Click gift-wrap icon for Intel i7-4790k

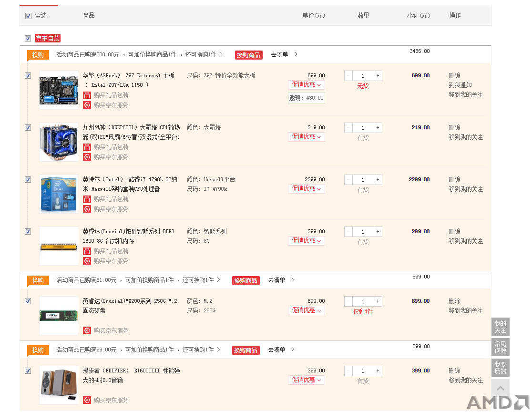pos(87,199)
